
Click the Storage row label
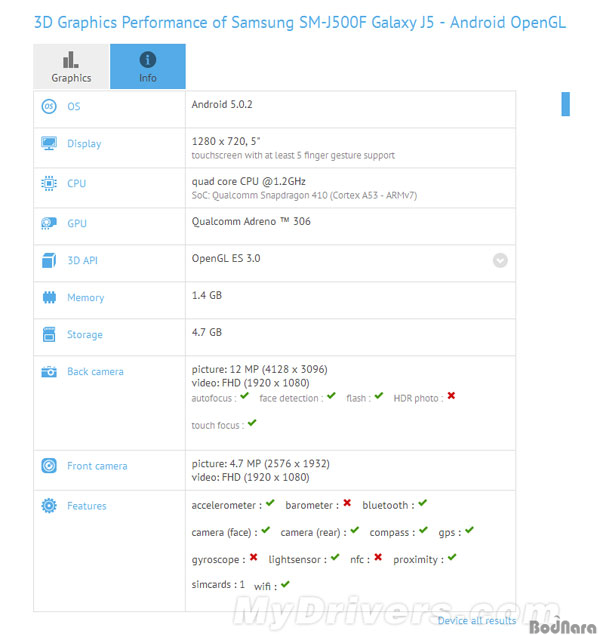point(85,335)
